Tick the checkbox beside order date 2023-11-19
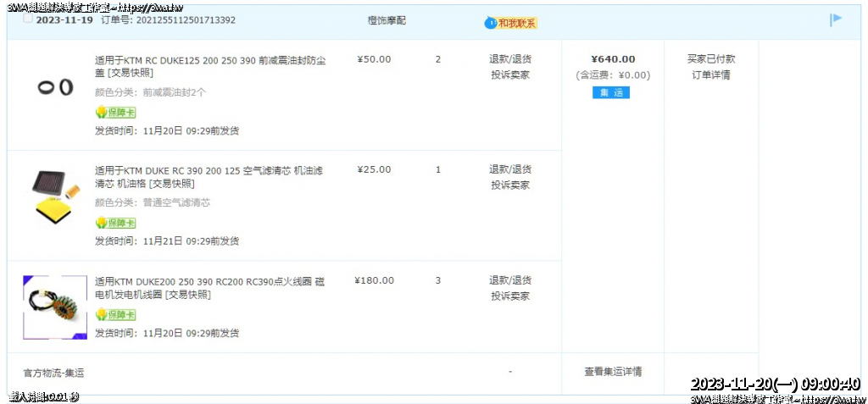The image size is (868, 404). coord(28,19)
